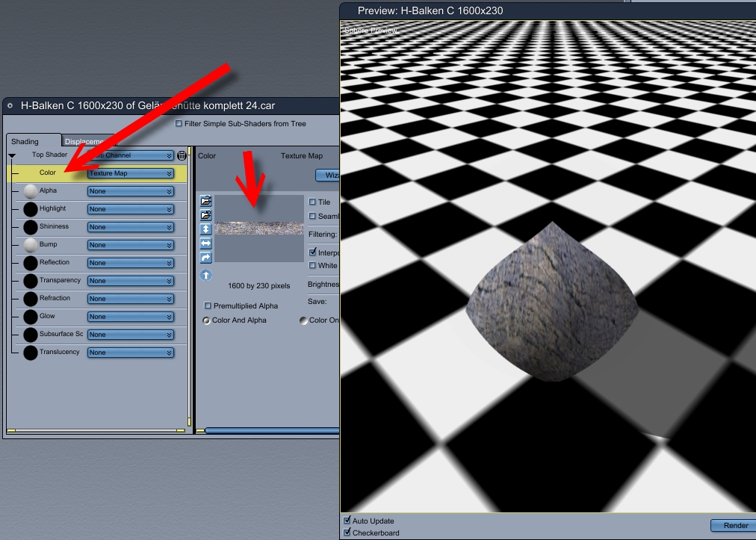
Task: Enable the White checkbox
Action: (312, 265)
